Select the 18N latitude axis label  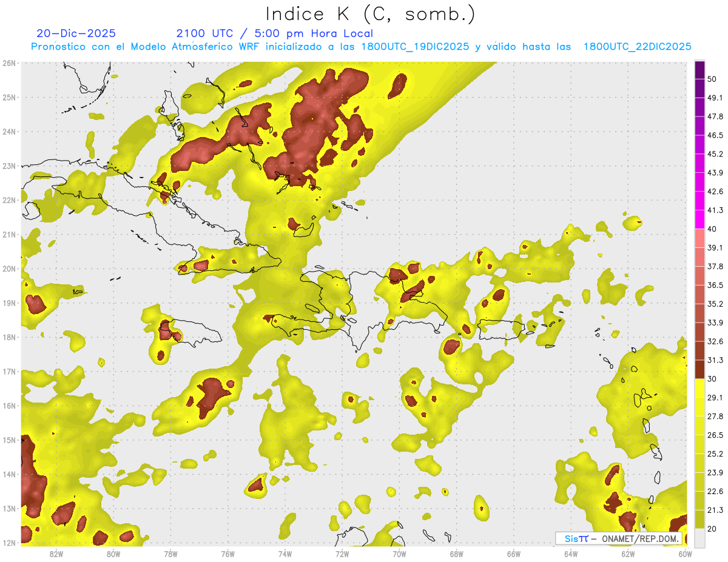coord(9,337)
